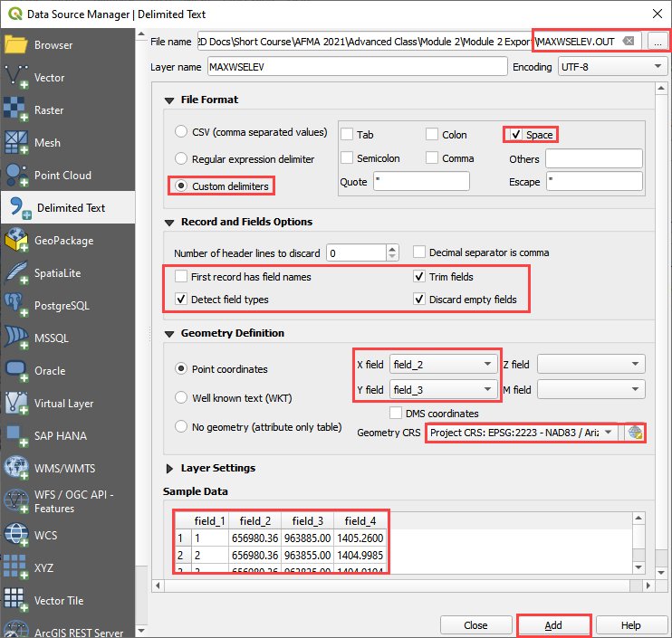Click the Add button
672x638 pixels.
pos(553,625)
